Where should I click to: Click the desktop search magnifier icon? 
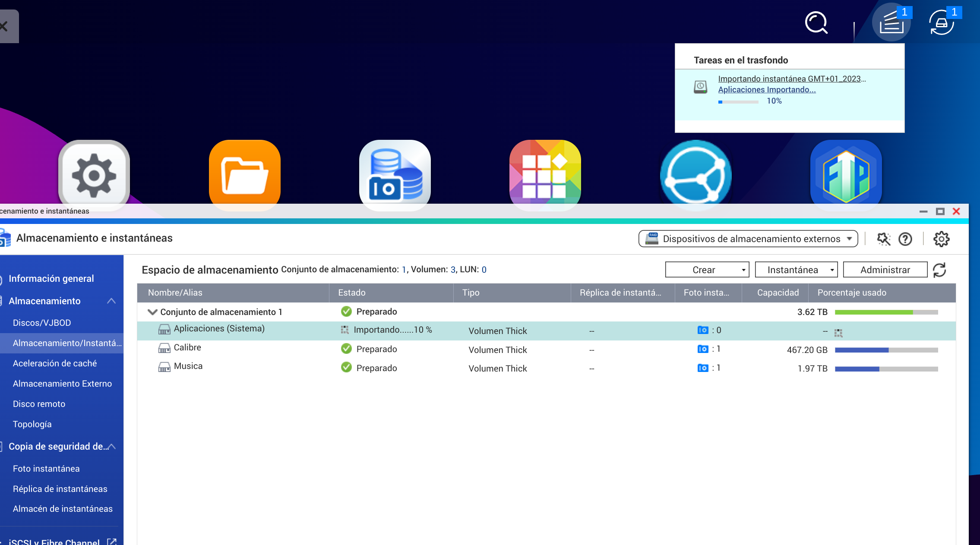[x=816, y=22]
